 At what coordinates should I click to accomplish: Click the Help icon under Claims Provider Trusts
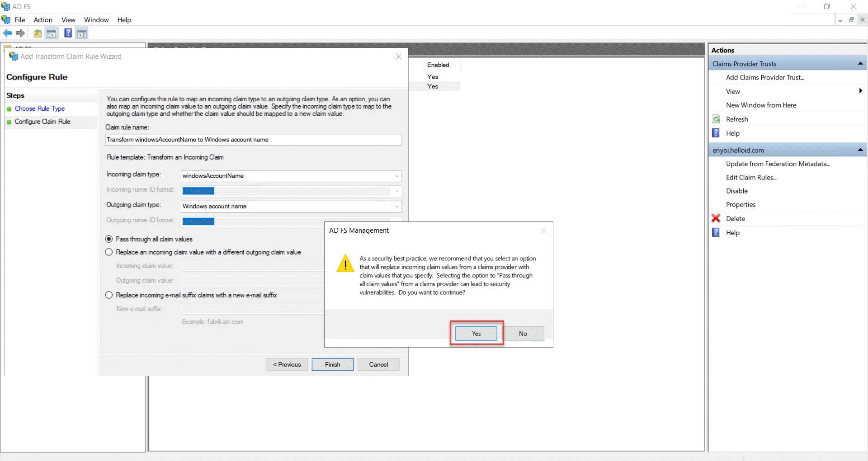(x=716, y=133)
